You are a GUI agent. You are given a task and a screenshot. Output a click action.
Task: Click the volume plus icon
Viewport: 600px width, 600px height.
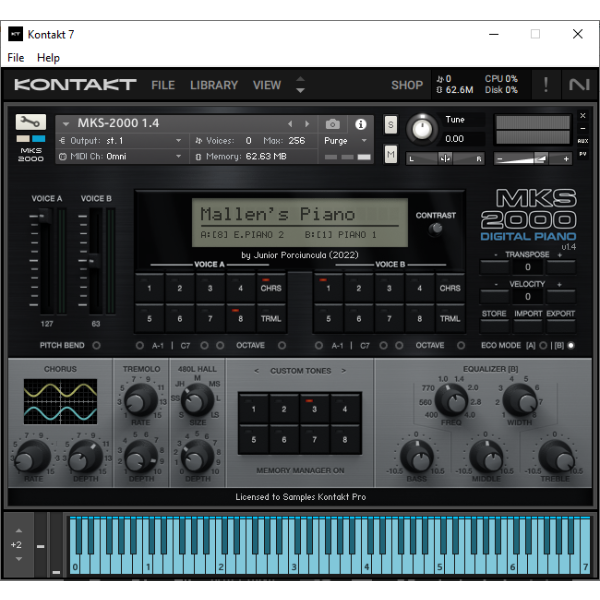click(x=566, y=158)
